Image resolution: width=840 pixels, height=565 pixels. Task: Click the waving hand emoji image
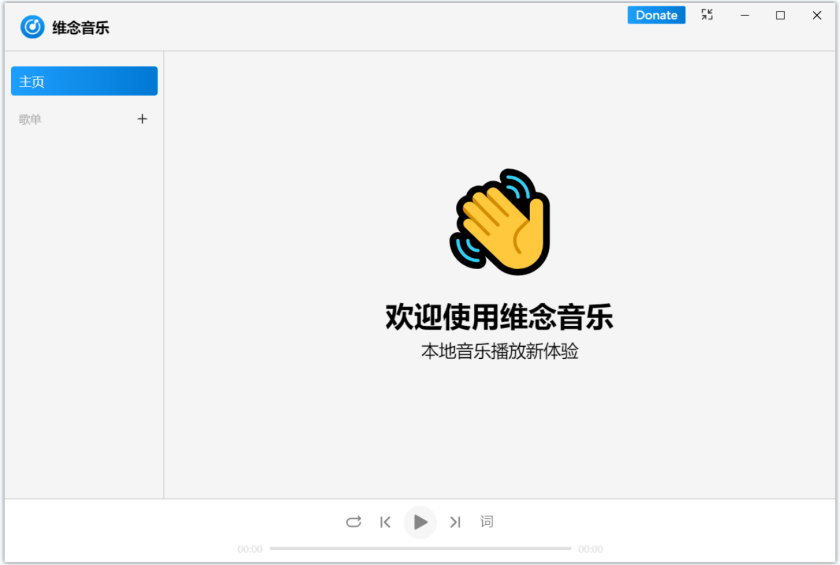[x=500, y=222]
